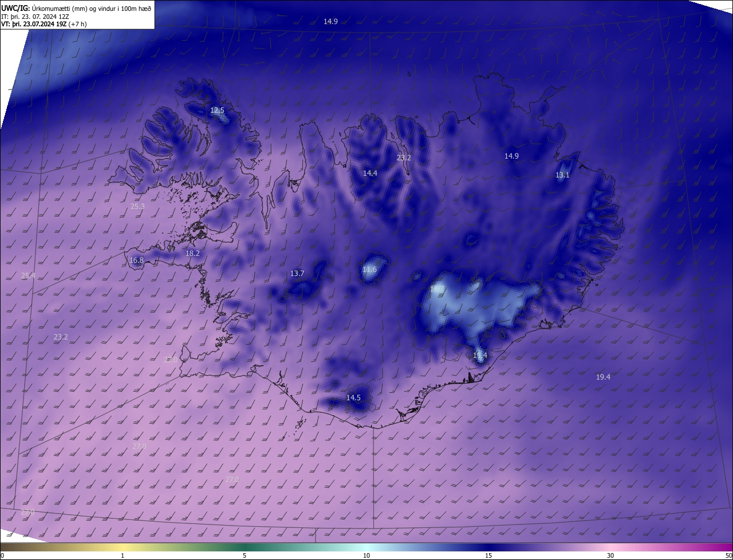733x560 pixels.
Task: Click the '5' tick on the color scale
Action: point(245,555)
